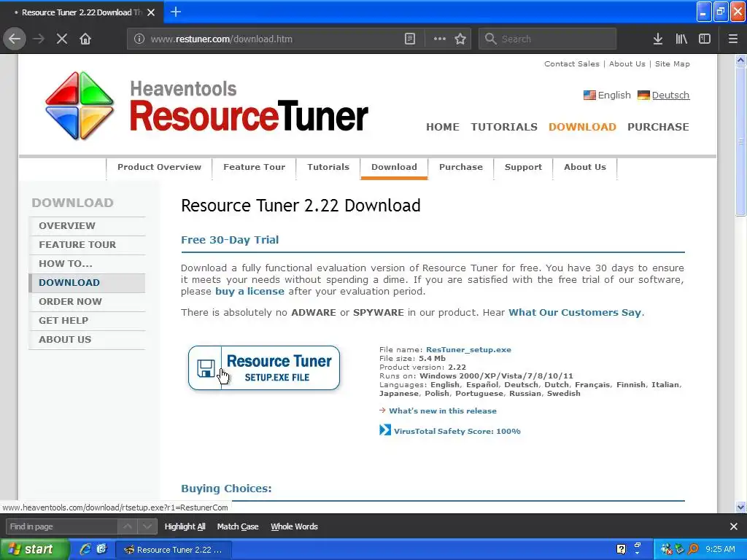Toggle Match Case in find bar
The image size is (747, 560).
tap(238, 526)
